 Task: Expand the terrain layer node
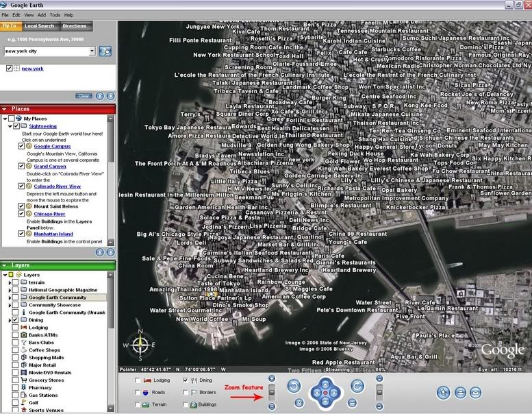click(10, 282)
